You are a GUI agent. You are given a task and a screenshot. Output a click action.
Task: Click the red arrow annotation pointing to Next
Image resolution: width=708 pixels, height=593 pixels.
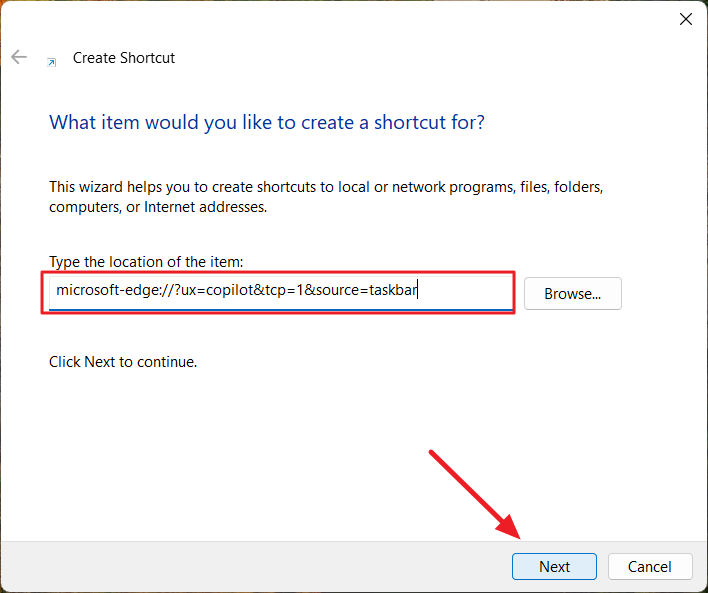[x=475, y=494]
